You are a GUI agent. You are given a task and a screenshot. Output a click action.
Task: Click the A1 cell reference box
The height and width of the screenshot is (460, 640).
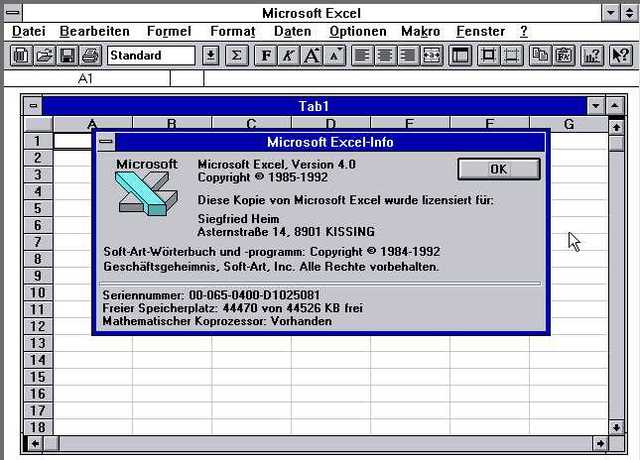click(x=86, y=78)
